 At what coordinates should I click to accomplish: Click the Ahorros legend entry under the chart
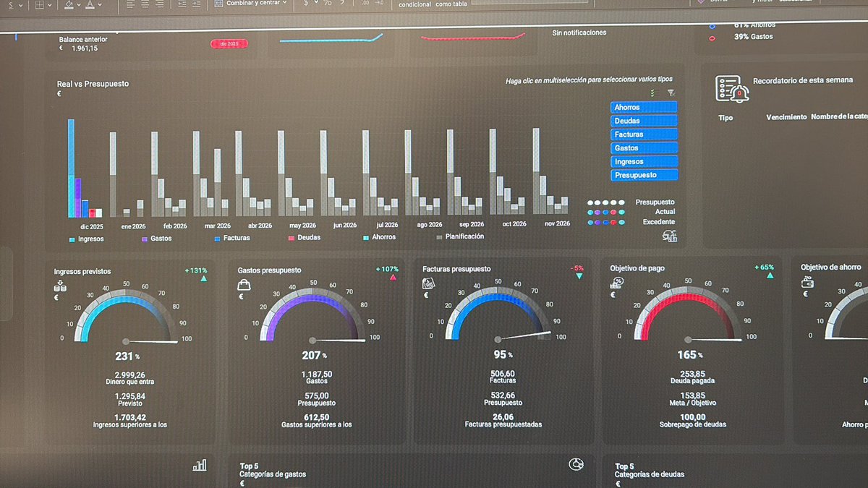click(x=380, y=236)
